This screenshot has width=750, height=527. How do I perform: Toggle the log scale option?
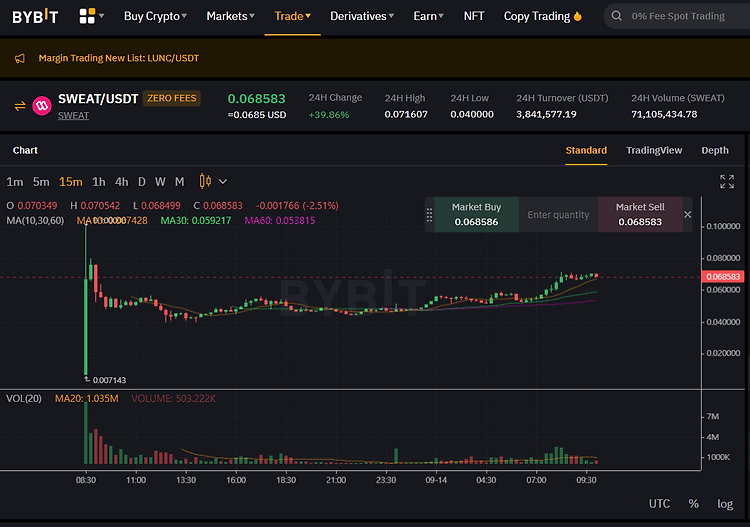click(725, 504)
